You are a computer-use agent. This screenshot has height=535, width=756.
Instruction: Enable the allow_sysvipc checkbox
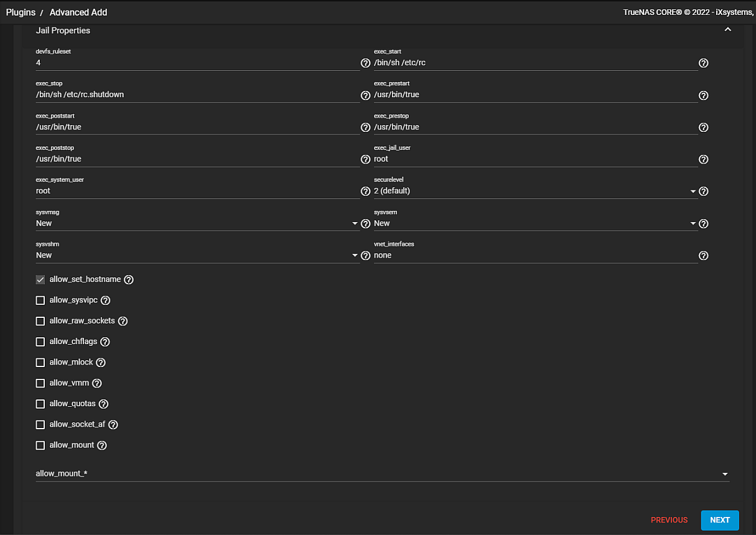(40, 300)
